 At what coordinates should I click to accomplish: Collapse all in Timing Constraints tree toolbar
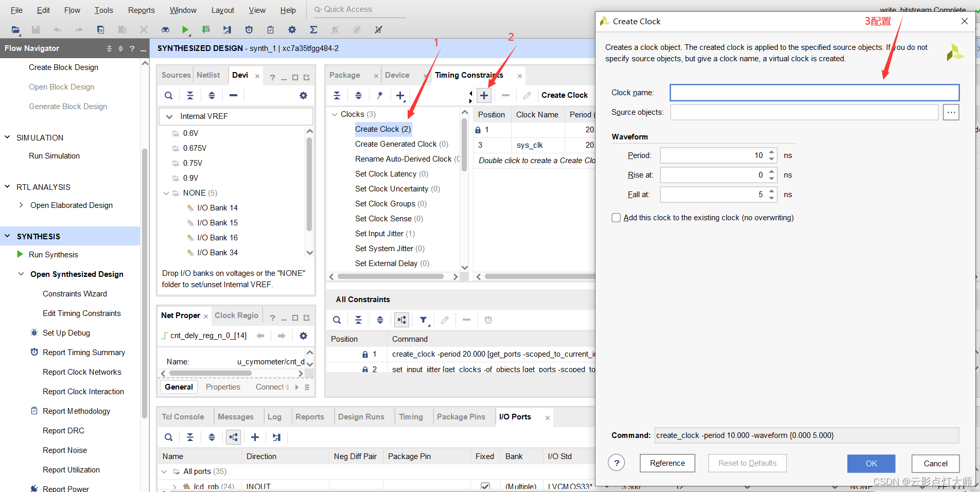tap(337, 95)
